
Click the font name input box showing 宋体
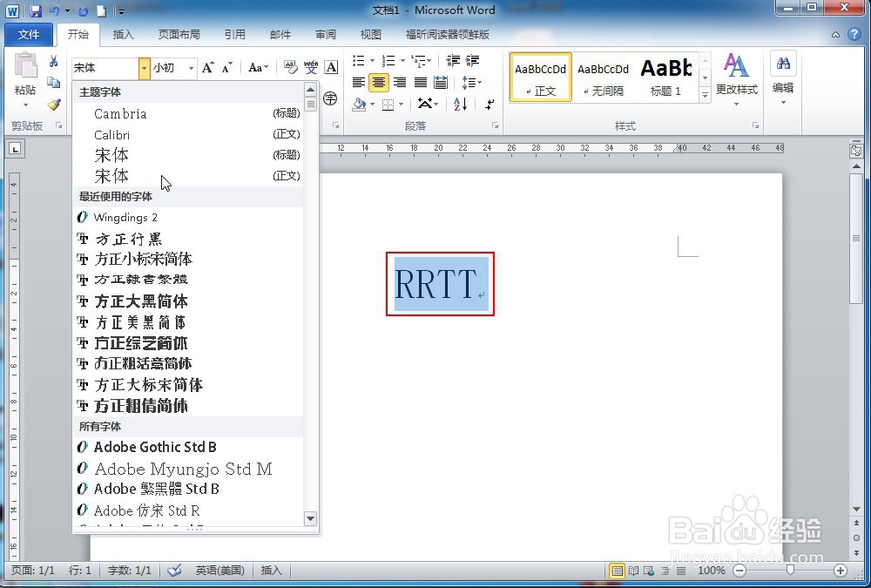click(105, 68)
